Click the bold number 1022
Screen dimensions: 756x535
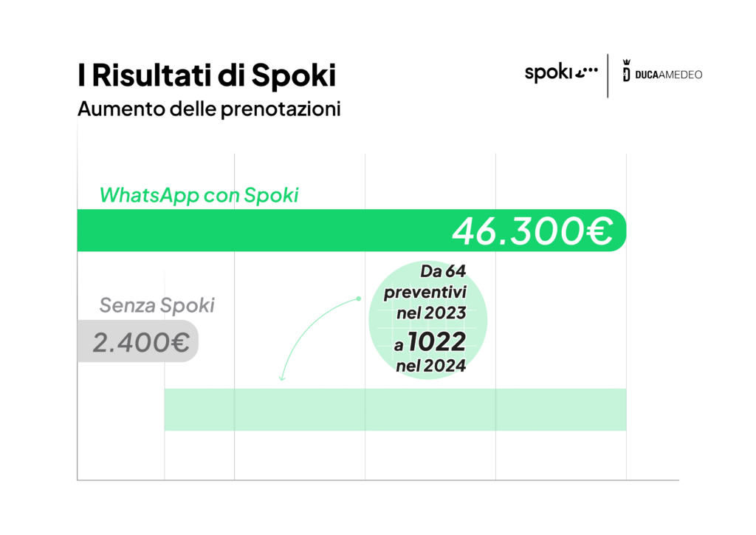point(437,341)
